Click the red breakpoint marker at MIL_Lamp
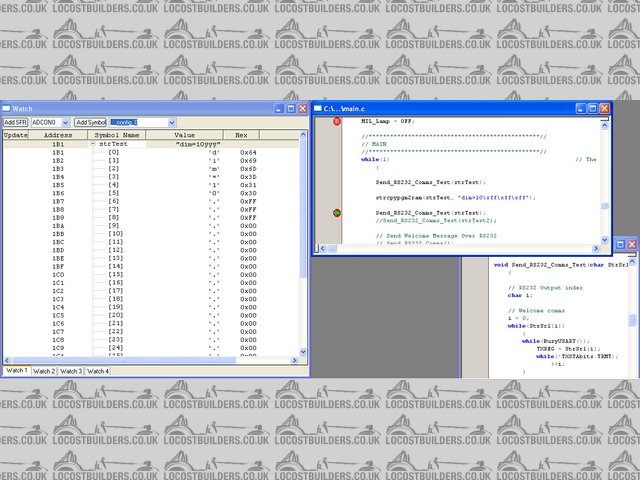Viewport: 640px width, 480px height. (337, 121)
